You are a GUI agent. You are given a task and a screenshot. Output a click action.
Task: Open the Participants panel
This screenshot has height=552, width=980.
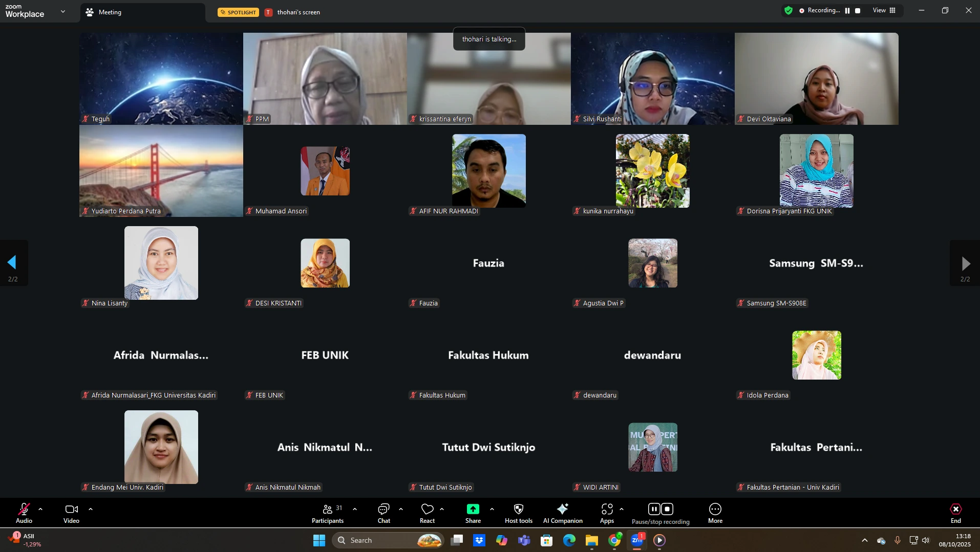click(328, 513)
